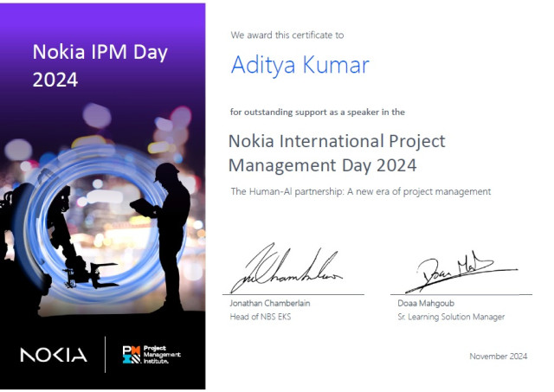554x392 pixels.
Task: Select the recipient name "Aditya Kumar"
Action: [x=300, y=66]
